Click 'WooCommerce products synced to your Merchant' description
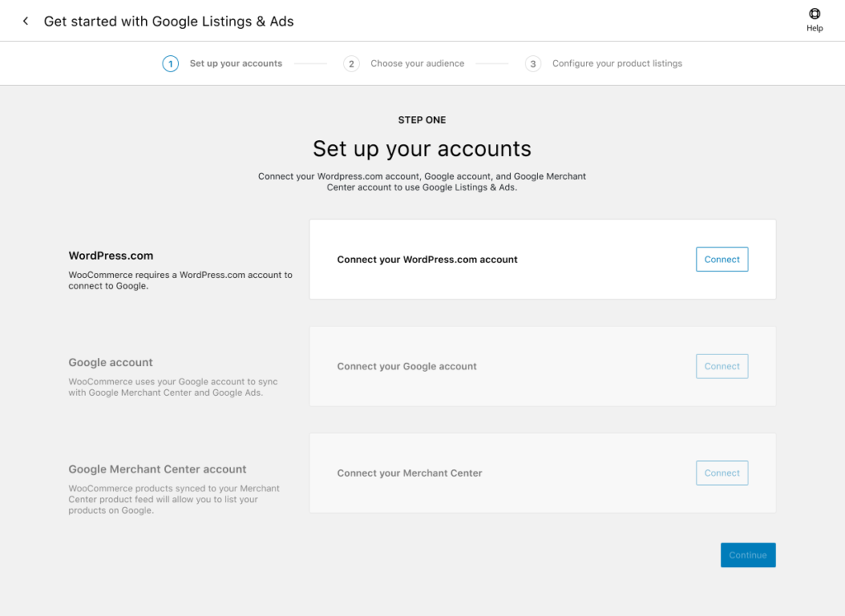The height and width of the screenshot is (616, 845). pyautogui.click(x=174, y=499)
